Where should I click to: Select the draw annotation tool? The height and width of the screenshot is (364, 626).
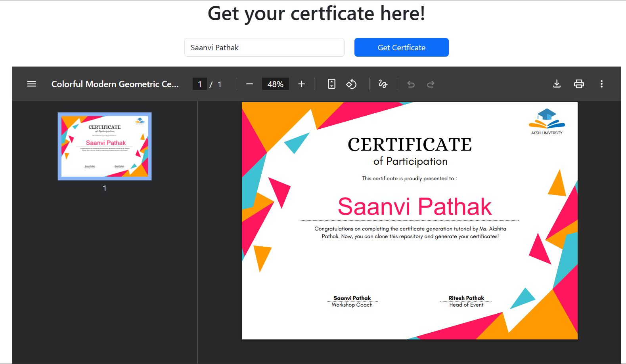(383, 84)
